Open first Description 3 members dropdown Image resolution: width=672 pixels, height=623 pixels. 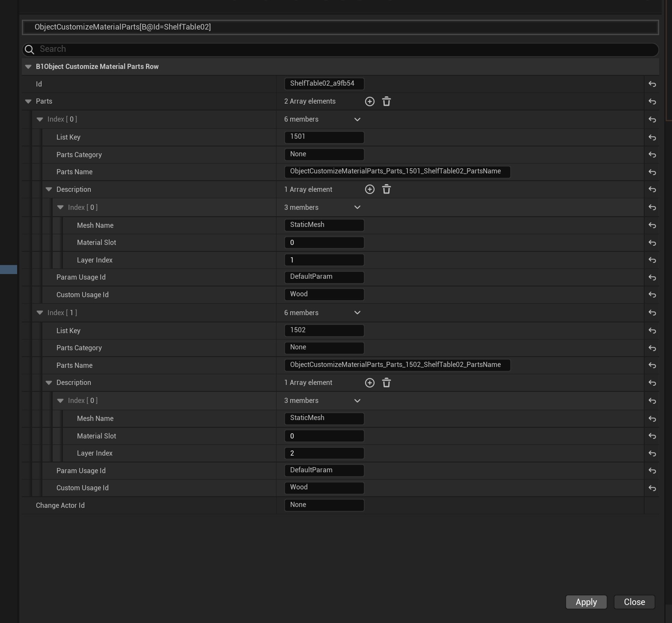357,207
